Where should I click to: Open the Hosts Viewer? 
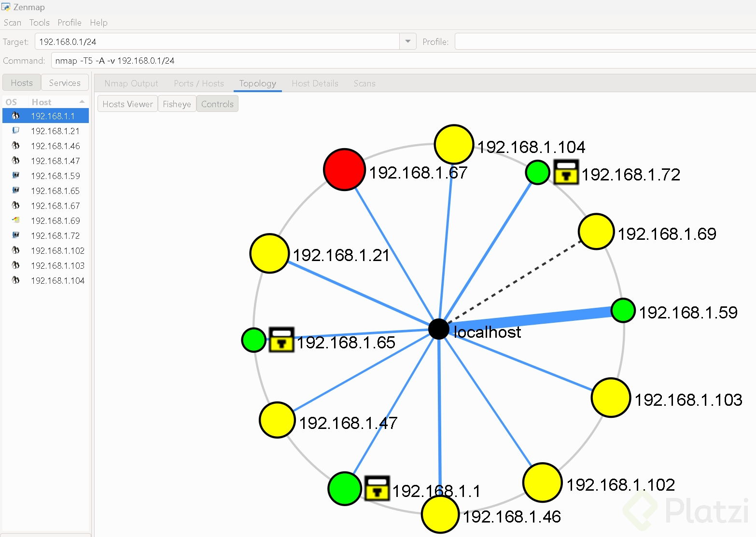point(127,104)
